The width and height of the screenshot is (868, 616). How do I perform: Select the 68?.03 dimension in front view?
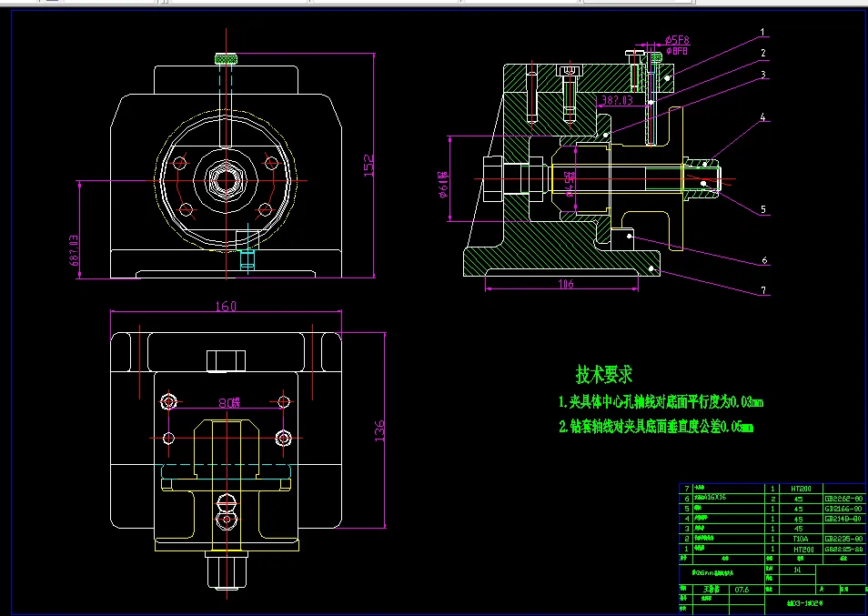click(73, 250)
